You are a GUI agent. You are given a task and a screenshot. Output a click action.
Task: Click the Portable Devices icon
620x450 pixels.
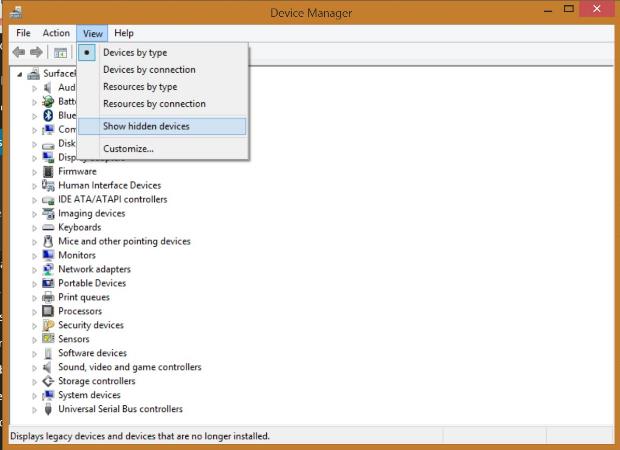point(48,283)
